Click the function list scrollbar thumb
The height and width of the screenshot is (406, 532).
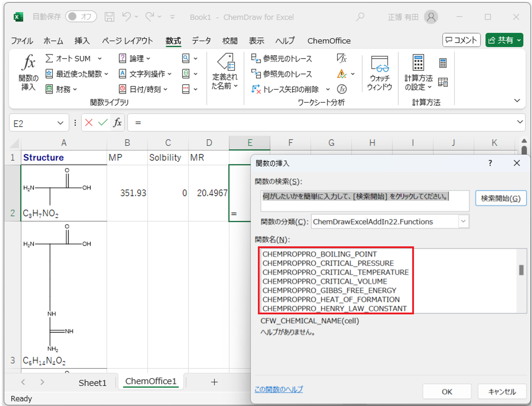coord(521,270)
